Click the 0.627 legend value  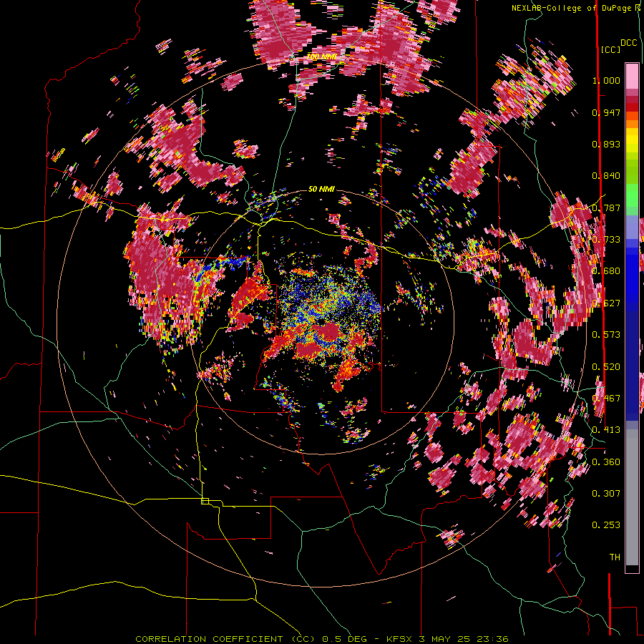point(606,303)
